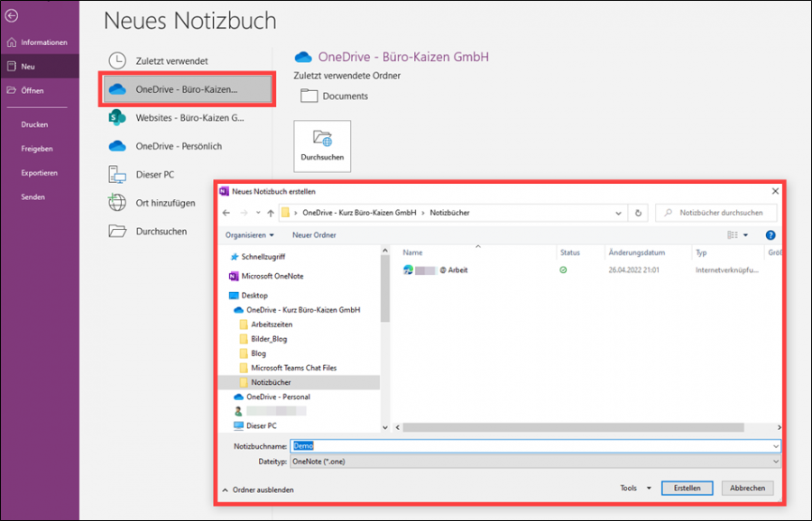Open dialog help icon
Viewport: 812px width, 521px height.
[x=770, y=235]
